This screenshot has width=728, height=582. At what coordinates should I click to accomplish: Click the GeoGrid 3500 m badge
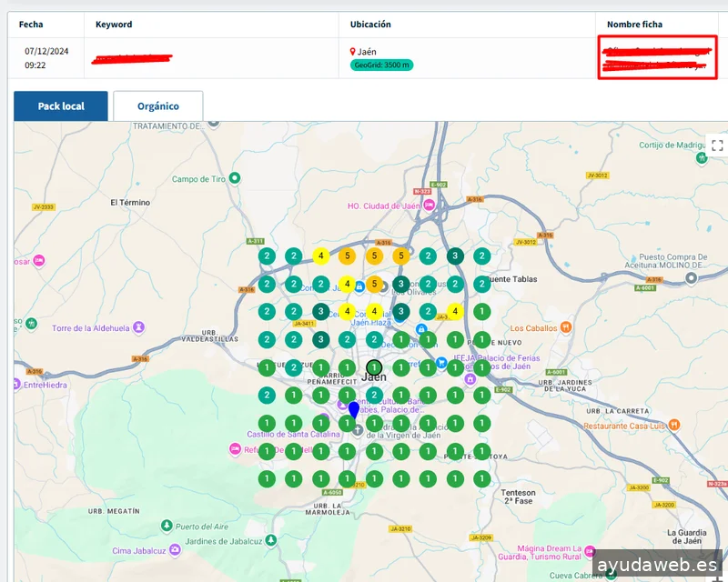[x=382, y=64]
